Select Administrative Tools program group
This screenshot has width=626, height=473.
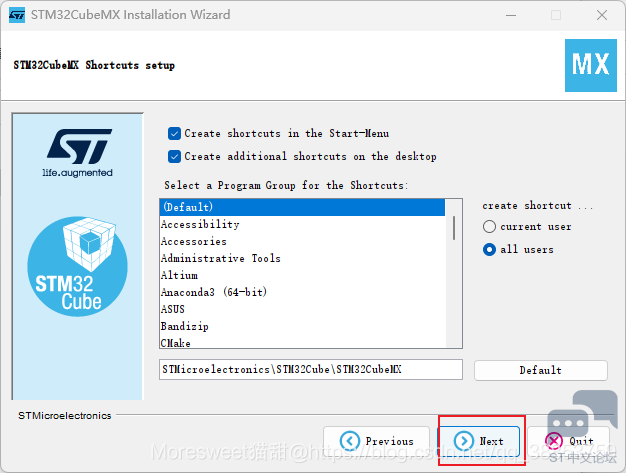(x=302, y=258)
